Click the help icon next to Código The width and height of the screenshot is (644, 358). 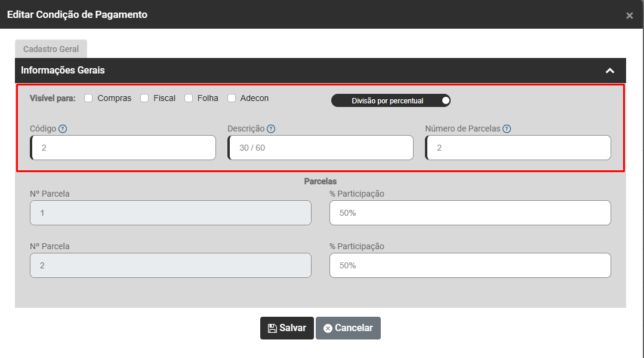[63, 128]
